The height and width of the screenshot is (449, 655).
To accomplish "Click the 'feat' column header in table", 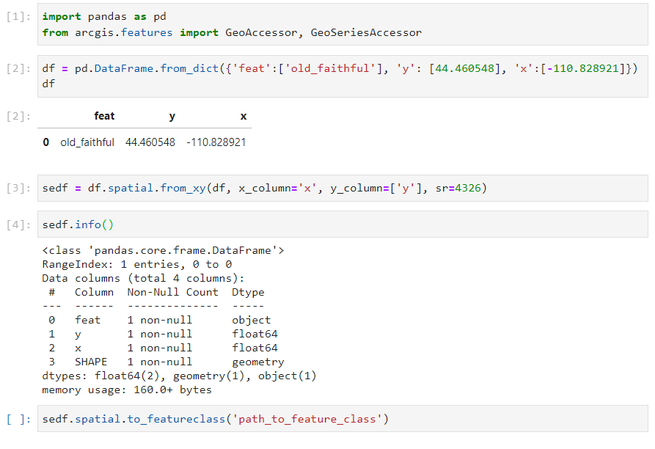I will (x=104, y=117).
